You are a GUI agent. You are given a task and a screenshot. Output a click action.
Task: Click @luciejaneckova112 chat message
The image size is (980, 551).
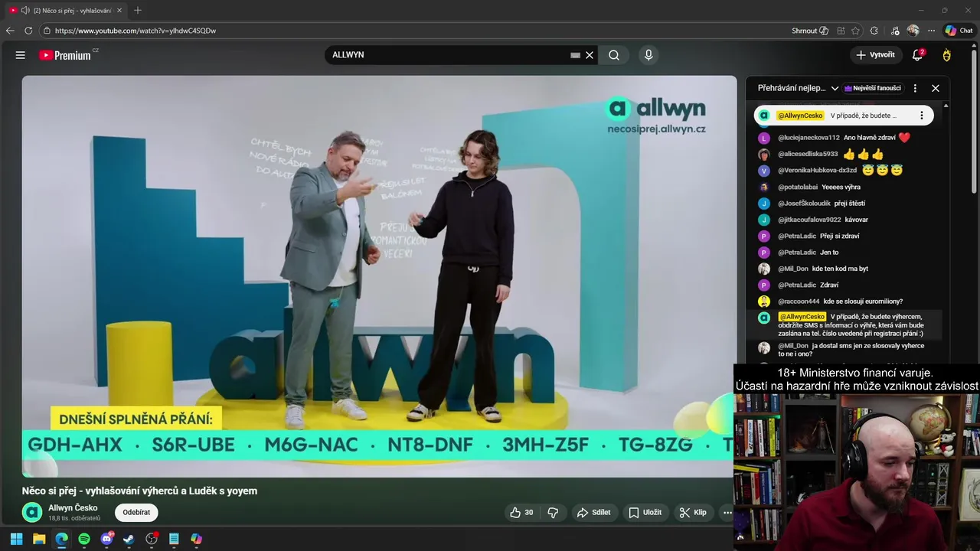(x=844, y=138)
